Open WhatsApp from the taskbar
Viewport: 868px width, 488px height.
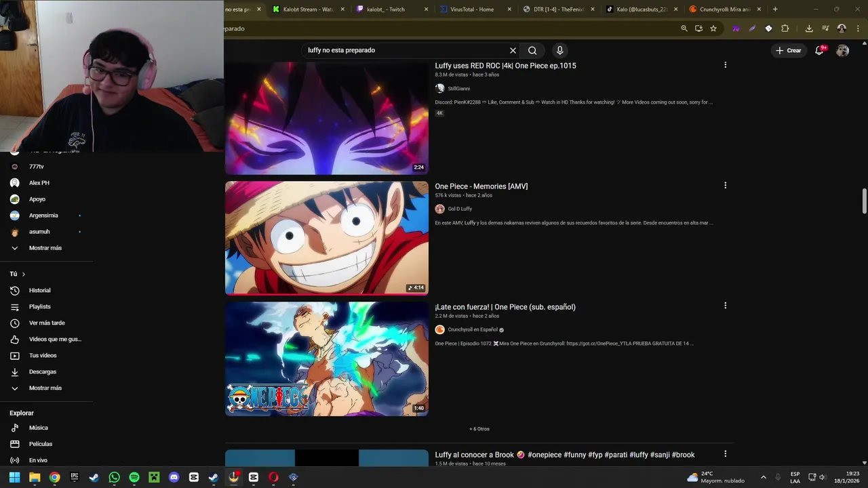tap(114, 477)
